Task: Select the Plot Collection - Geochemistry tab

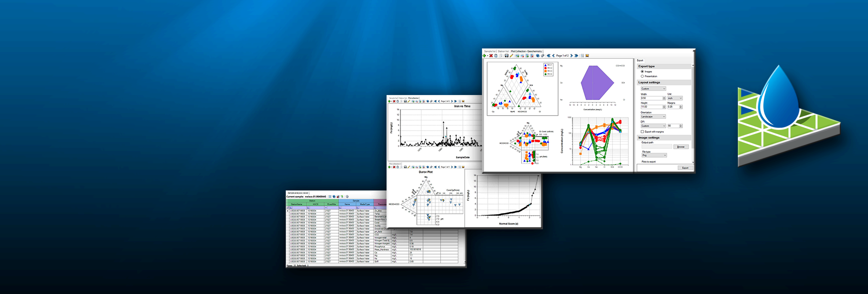Action: [x=526, y=51]
